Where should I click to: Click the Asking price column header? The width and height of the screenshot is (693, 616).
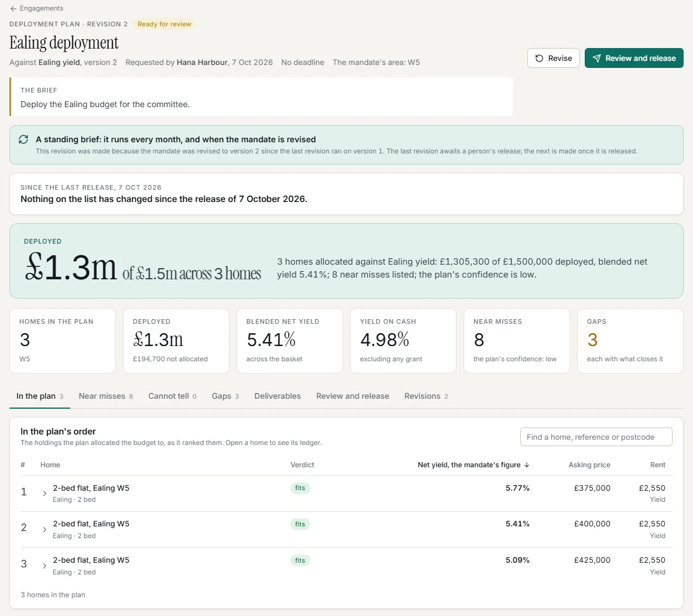589,465
